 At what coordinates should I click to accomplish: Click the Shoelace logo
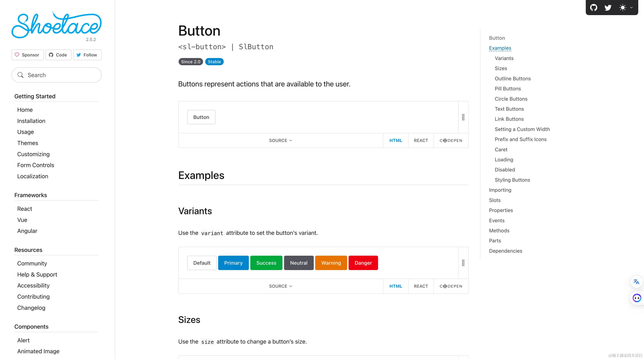pos(56,25)
